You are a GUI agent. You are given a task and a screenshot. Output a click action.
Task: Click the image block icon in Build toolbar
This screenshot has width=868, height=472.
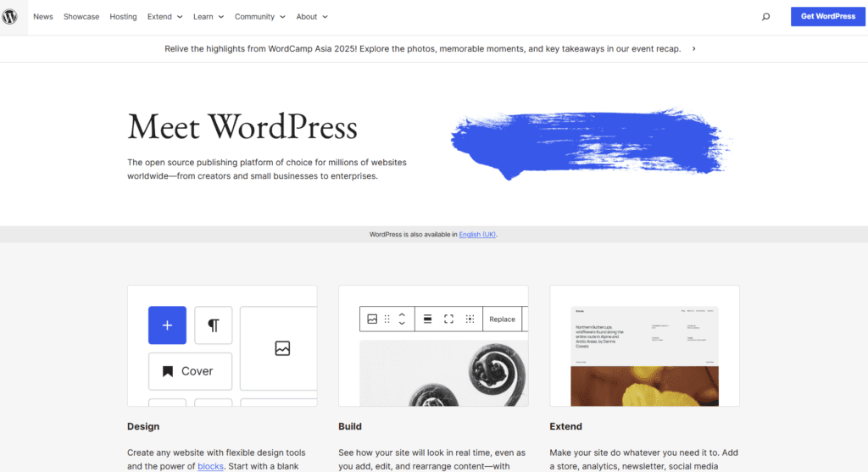pyautogui.click(x=372, y=319)
